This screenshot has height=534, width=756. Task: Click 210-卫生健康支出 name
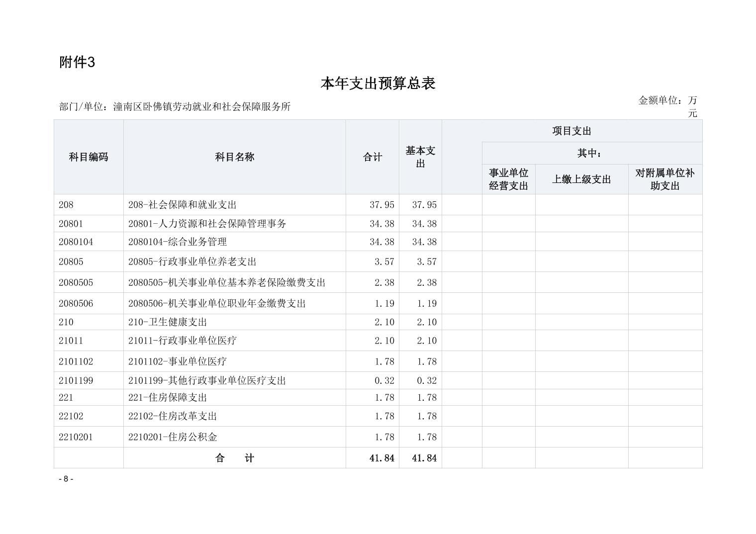coord(168,322)
